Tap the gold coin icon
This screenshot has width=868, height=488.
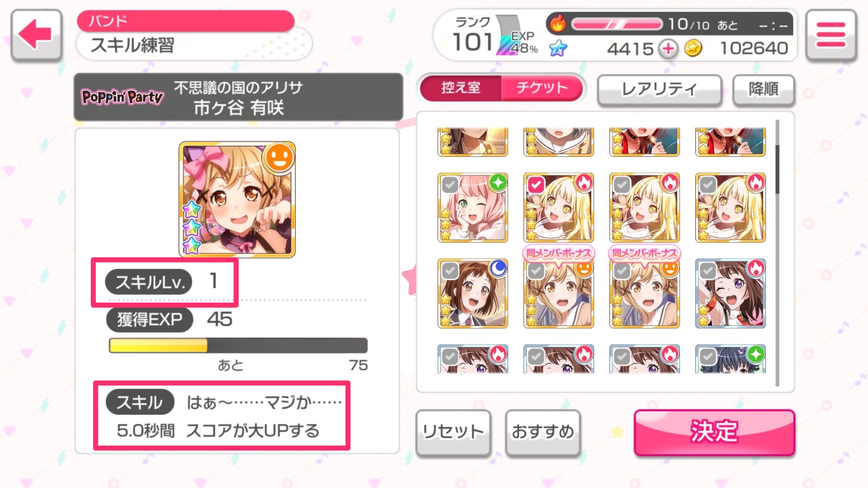(x=693, y=49)
